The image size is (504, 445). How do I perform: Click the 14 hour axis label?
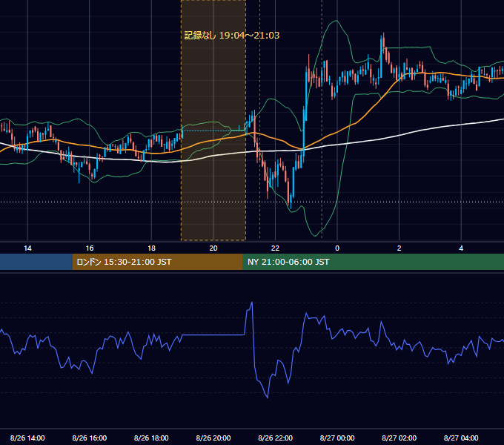pyautogui.click(x=27, y=248)
